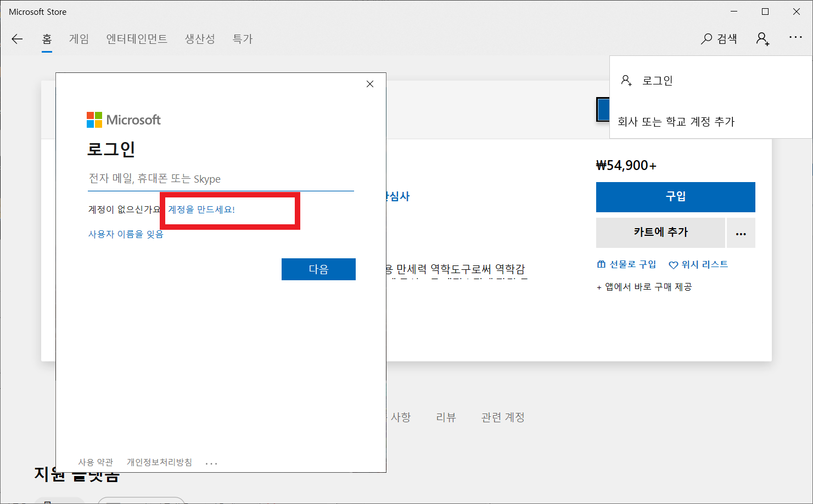Open the 관련 계정 section tab
This screenshot has height=504, width=813.
[x=503, y=417]
